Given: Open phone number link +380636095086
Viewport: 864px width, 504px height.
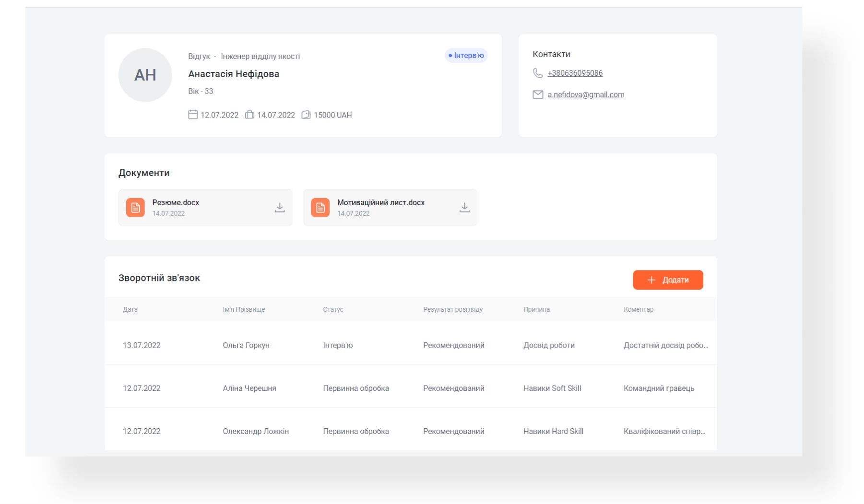Looking at the screenshot, I should [x=575, y=73].
